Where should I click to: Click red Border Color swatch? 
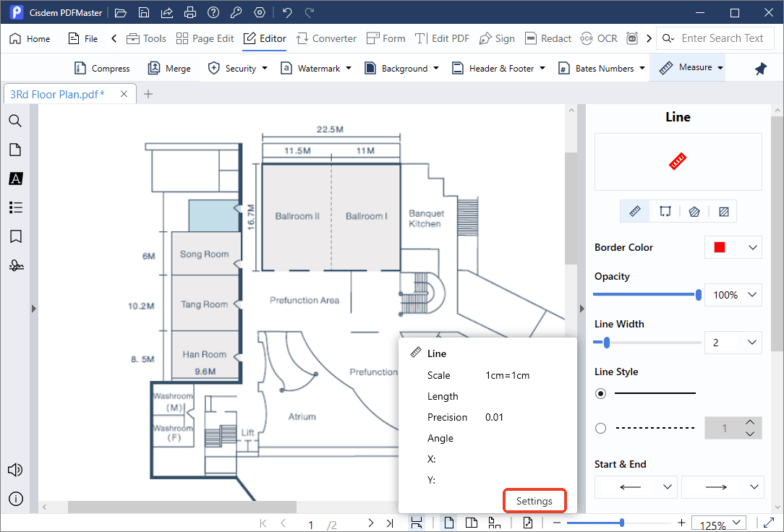720,247
